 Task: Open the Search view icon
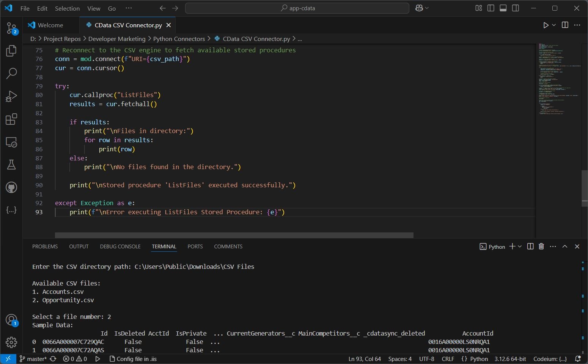tap(11, 73)
